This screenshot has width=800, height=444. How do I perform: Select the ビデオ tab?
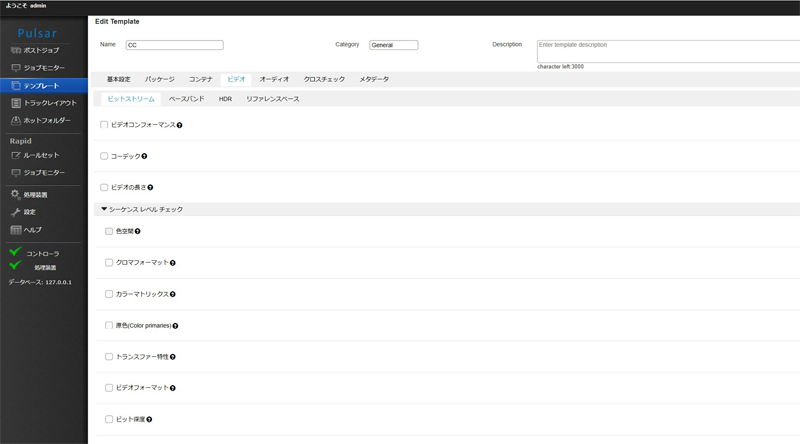click(x=236, y=79)
